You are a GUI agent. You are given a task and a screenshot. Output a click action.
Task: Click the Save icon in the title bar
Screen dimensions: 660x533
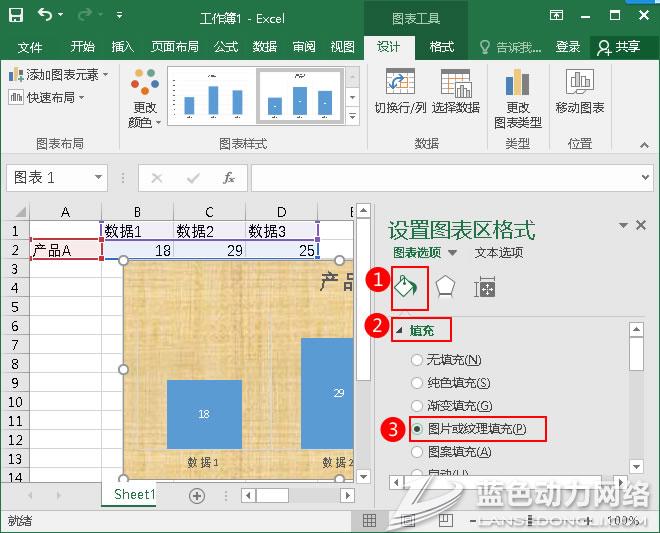(x=15, y=17)
